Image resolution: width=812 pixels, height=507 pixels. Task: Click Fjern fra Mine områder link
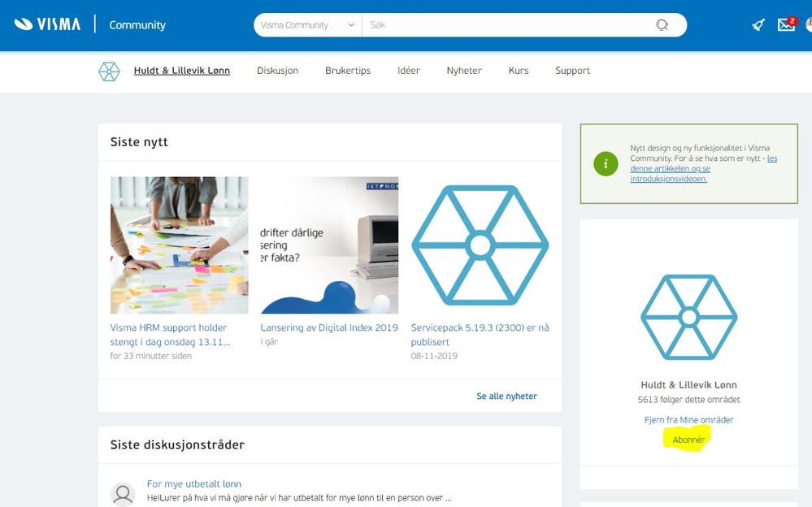pos(688,420)
